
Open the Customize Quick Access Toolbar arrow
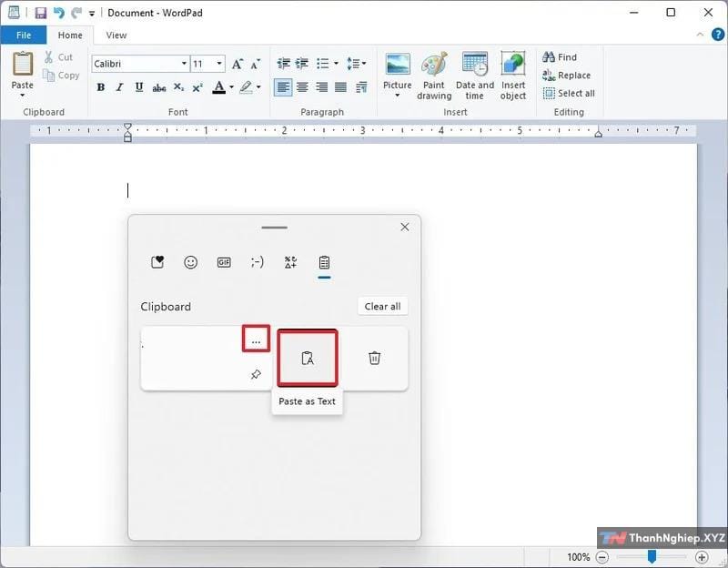pyautogui.click(x=92, y=14)
